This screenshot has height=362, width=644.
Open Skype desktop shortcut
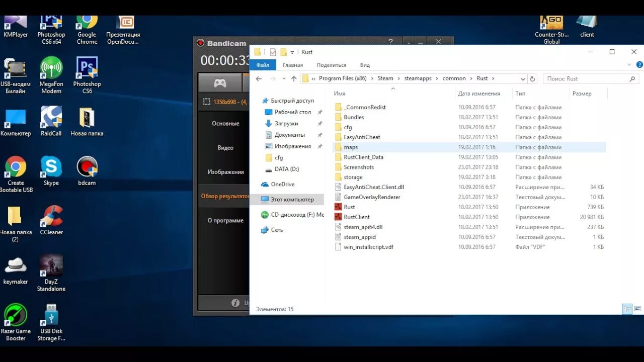(51, 171)
